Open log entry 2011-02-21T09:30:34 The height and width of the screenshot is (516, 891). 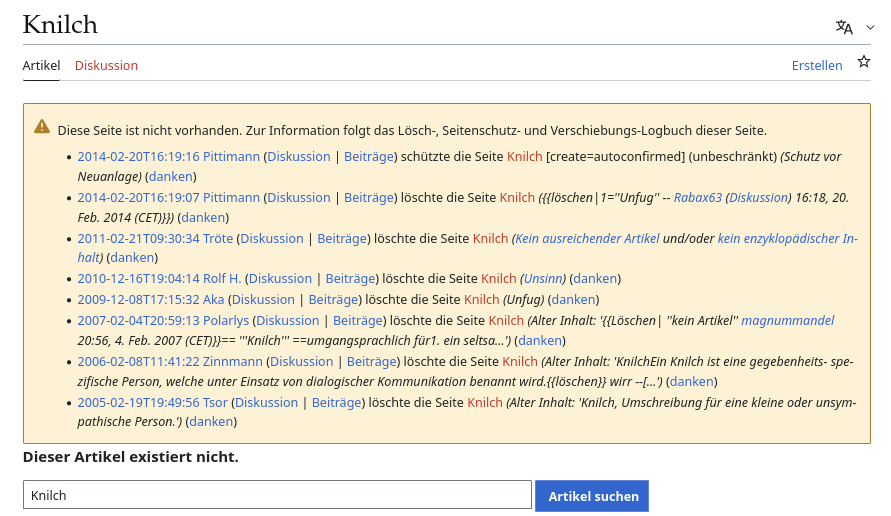pos(138,239)
